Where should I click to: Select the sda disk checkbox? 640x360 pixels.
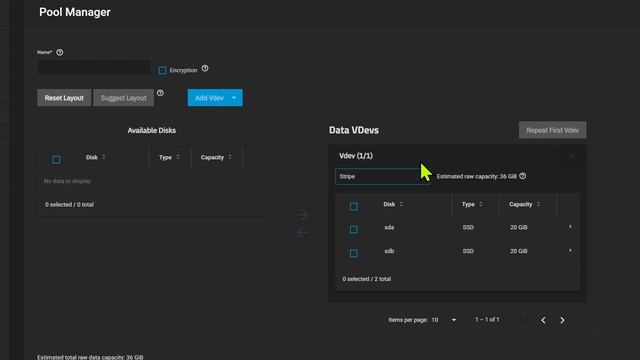click(x=354, y=229)
